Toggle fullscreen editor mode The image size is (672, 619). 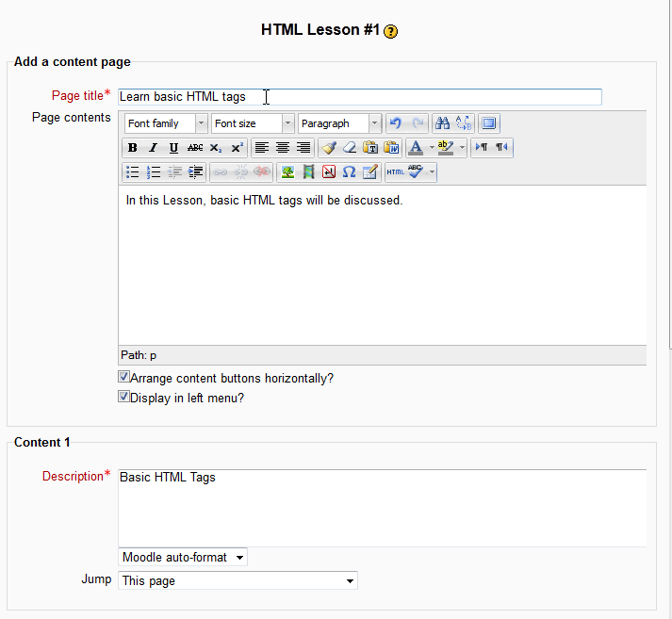[x=488, y=123]
